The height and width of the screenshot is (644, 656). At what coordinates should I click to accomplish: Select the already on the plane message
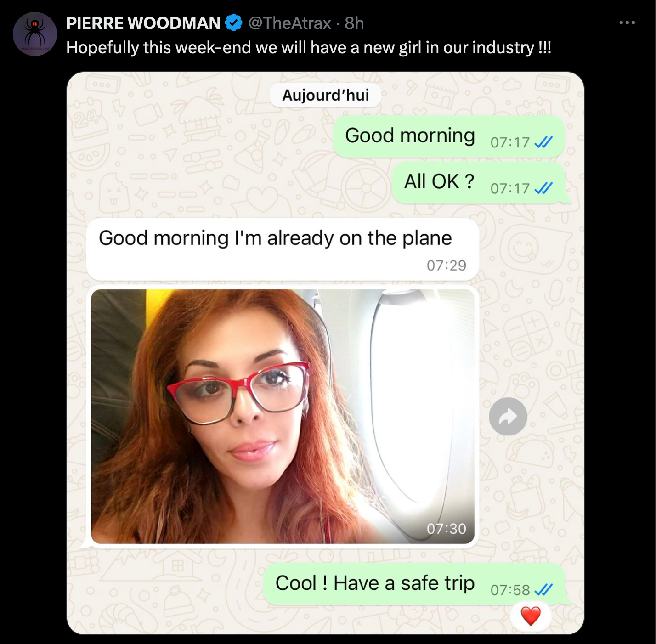(x=283, y=249)
